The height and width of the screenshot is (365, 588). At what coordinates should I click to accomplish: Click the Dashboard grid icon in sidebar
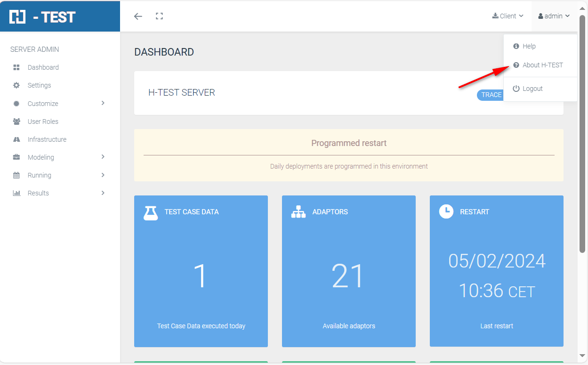tap(16, 67)
